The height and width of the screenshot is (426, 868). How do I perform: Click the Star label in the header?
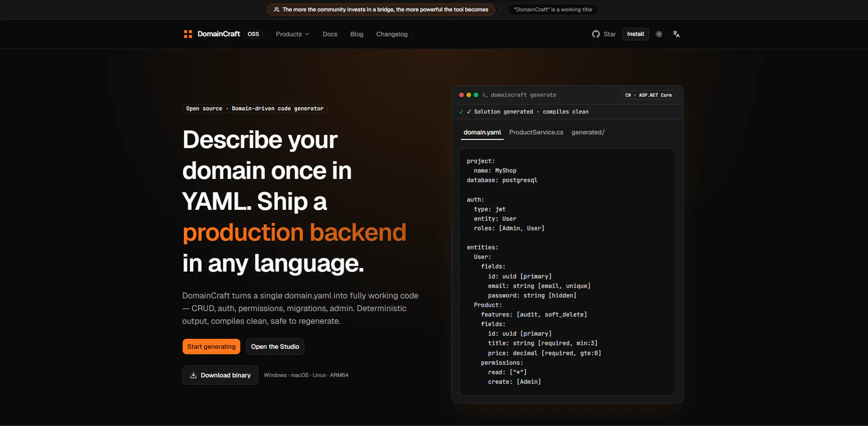(x=610, y=34)
